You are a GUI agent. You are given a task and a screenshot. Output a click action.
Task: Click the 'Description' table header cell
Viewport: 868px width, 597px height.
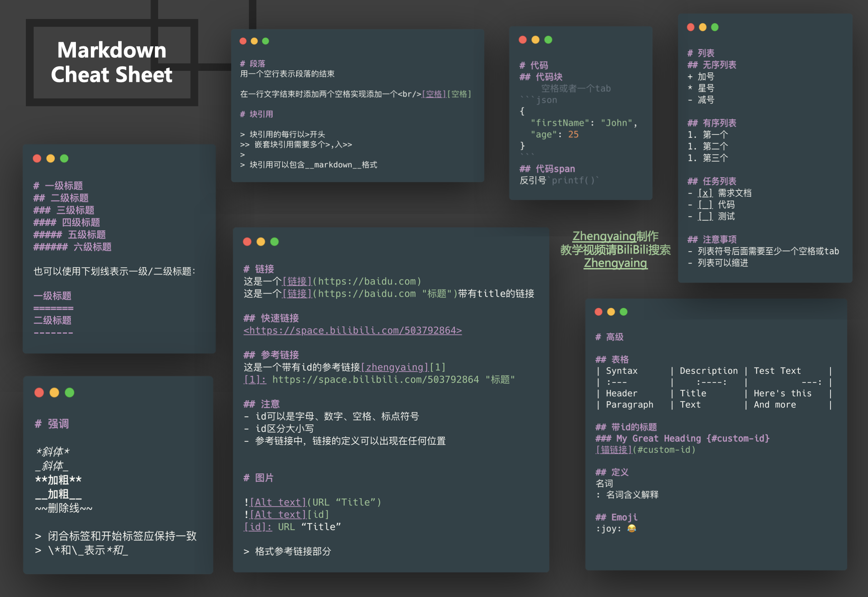[708, 371]
